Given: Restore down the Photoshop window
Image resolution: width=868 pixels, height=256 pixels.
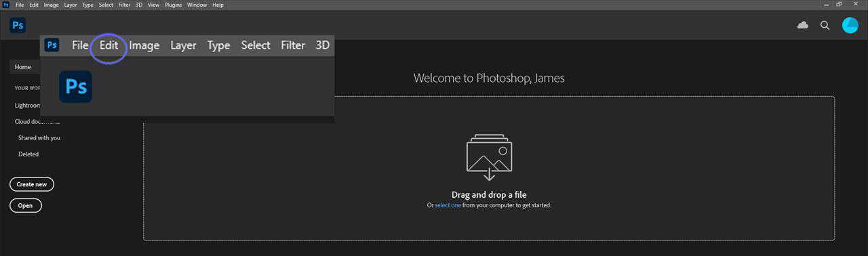Looking at the screenshot, I should (x=840, y=4).
